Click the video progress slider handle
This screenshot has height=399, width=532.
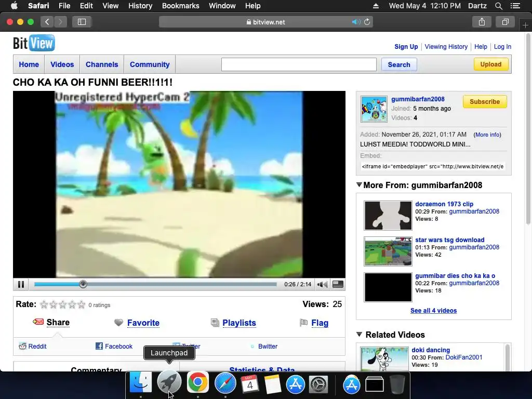click(83, 284)
